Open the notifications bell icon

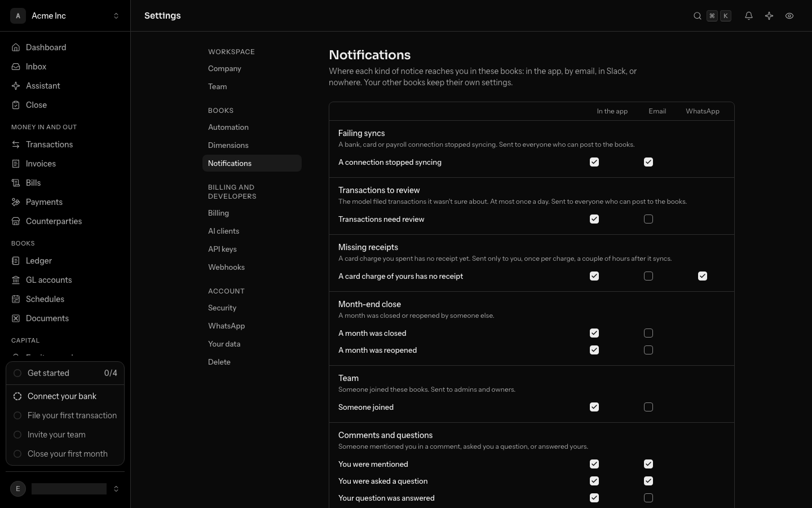coord(749,16)
